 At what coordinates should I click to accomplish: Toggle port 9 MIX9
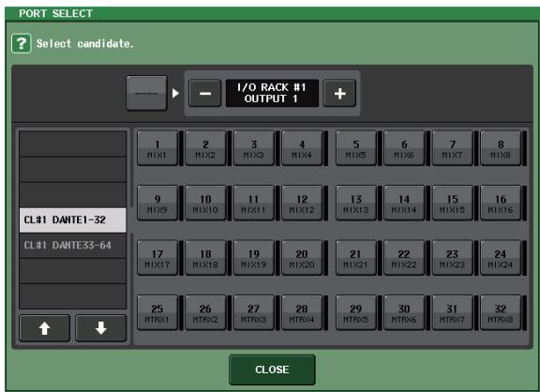pos(157,204)
